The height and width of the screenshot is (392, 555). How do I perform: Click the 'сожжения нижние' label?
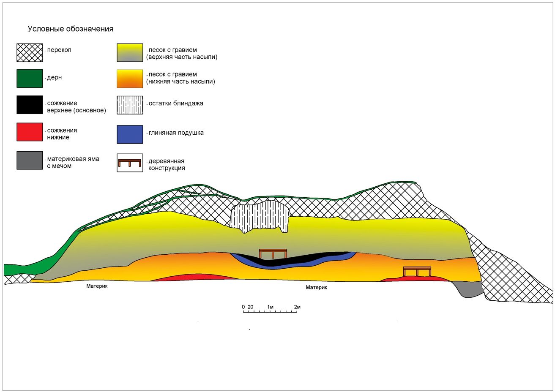(x=62, y=134)
